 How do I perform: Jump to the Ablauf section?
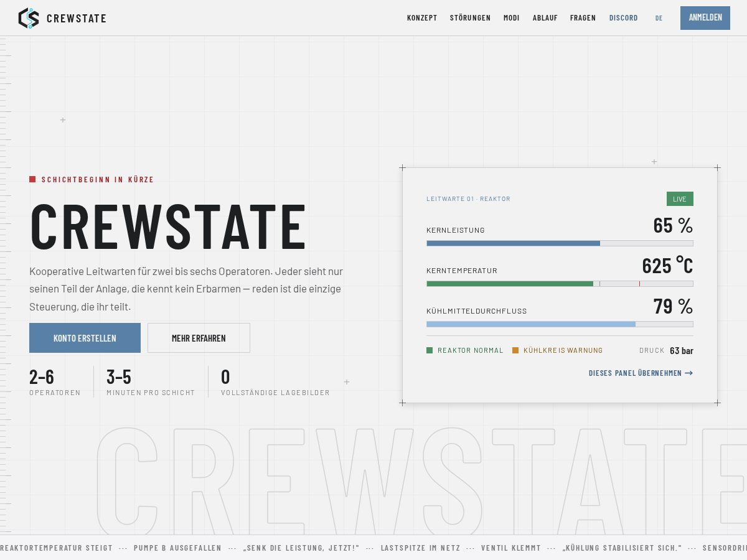(x=545, y=18)
